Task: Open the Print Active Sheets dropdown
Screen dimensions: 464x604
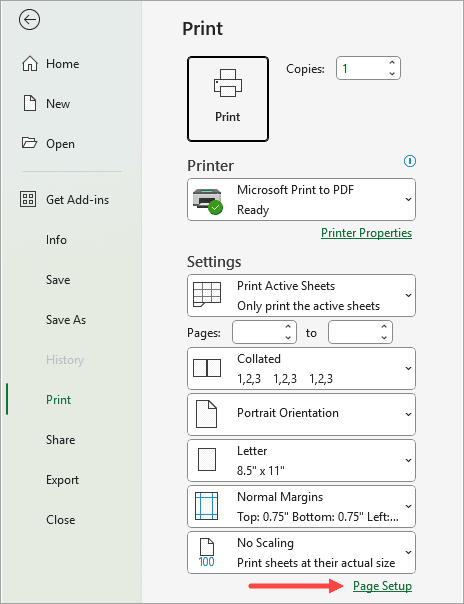Action: tap(302, 295)
